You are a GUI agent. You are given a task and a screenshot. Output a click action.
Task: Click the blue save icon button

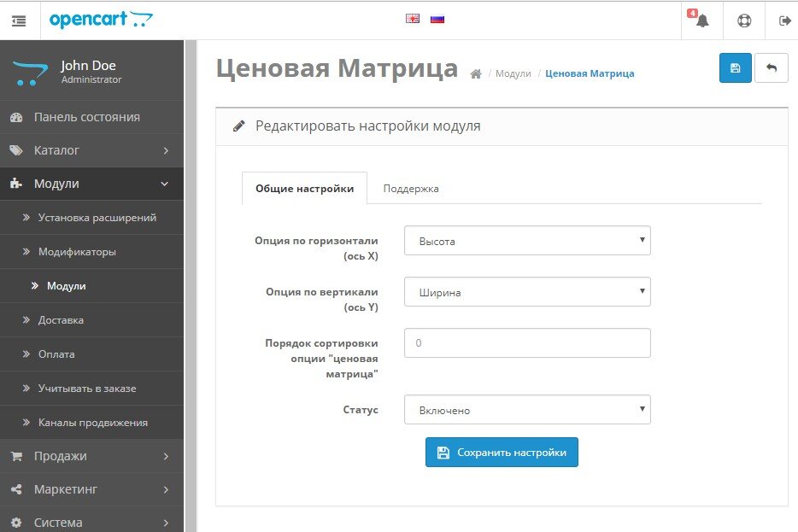tap(735, 68)
